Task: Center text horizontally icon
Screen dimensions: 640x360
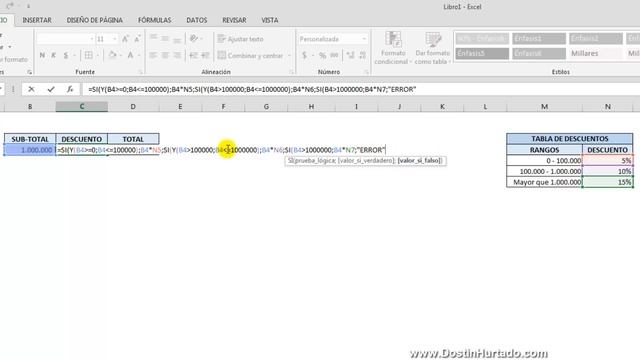Action: (x=165, y=55)
